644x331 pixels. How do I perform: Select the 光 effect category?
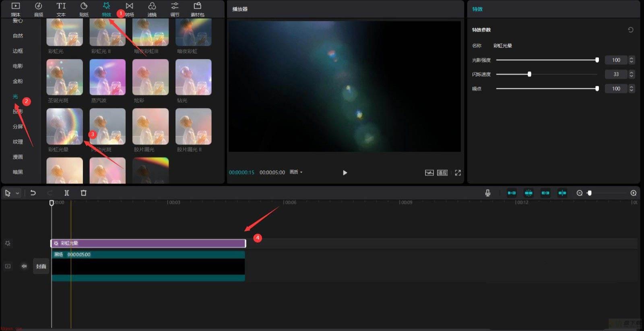(x=15, y=97)
